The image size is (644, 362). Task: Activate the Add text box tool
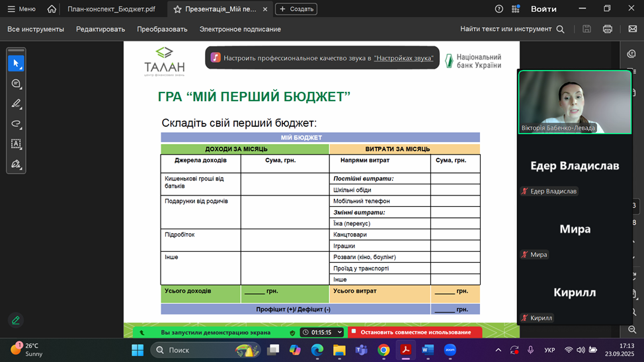click(16, 143)
